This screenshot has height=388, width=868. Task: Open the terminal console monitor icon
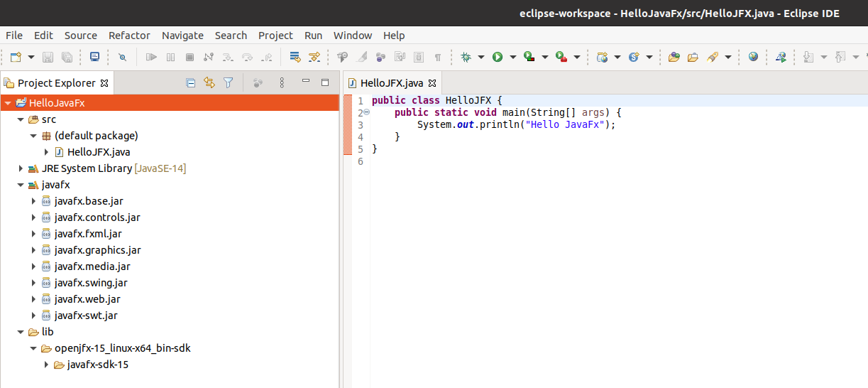(x=95, y=57)
